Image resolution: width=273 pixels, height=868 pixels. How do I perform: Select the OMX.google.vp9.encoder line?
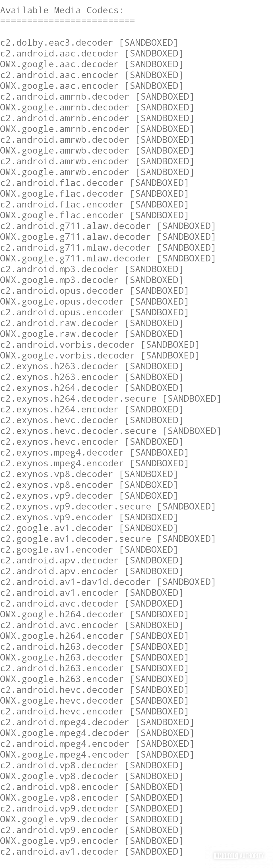coord(92,841)
